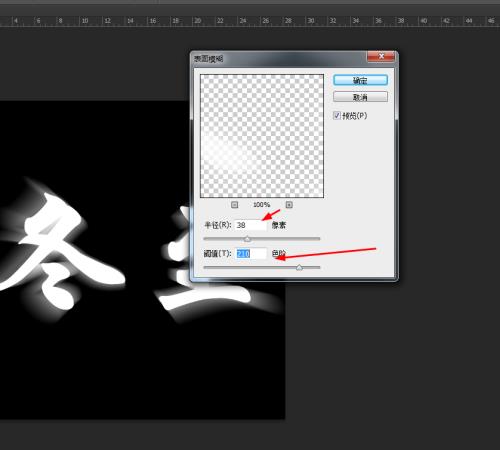This screenshot has width=500, height=450.
Task: Focus the 半径(R) radius input field
Action: 251,225
